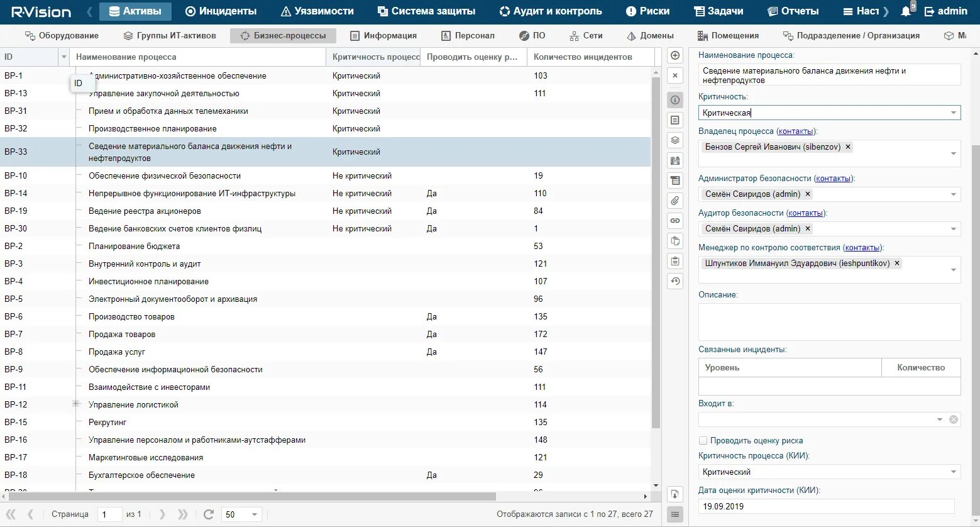Screen dimensions: 980x527
Task: Open the Система защиты main menu item
Action: pos(426,11)
